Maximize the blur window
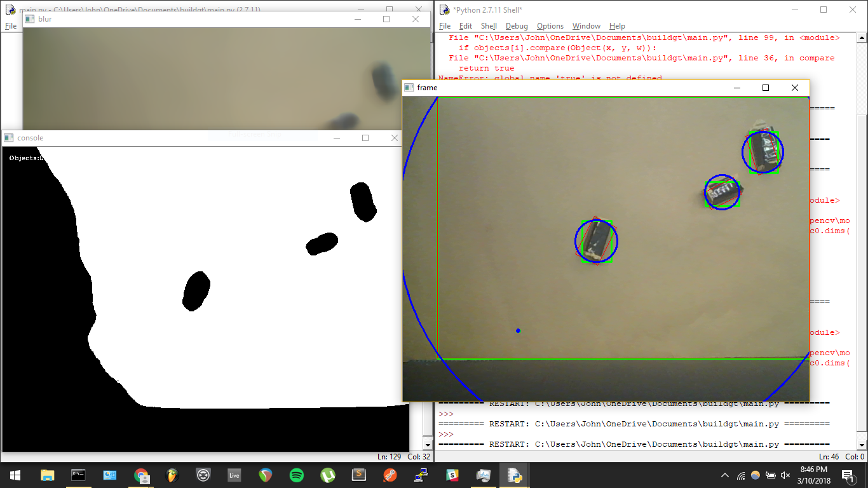This screenshot has width=868, height=488. pyautogui.click(x=386, y=19)
